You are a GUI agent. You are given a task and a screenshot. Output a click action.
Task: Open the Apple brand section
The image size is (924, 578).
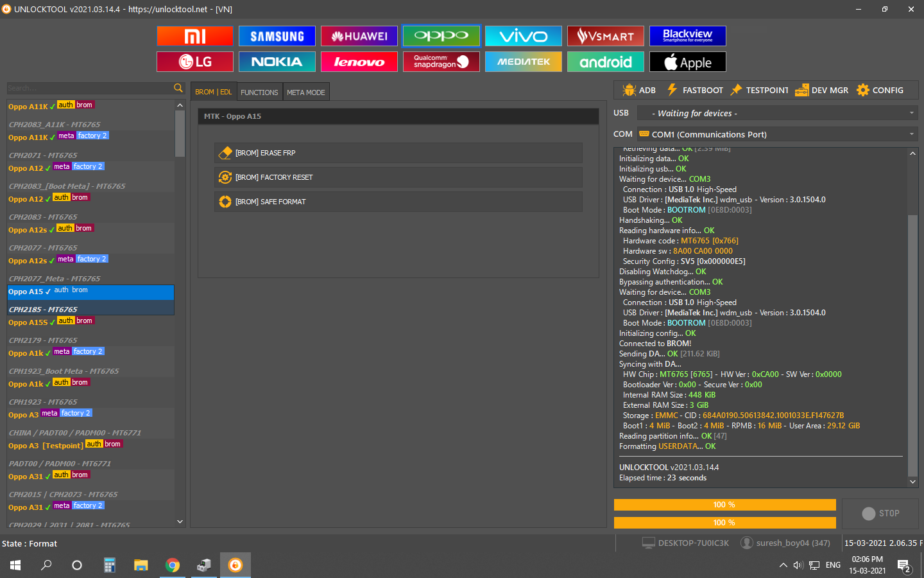(688, 62)
